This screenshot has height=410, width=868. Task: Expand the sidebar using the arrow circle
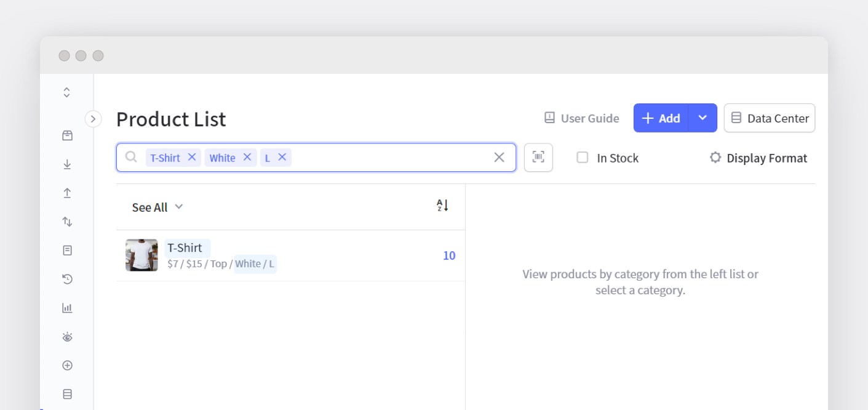click(93, 119)
